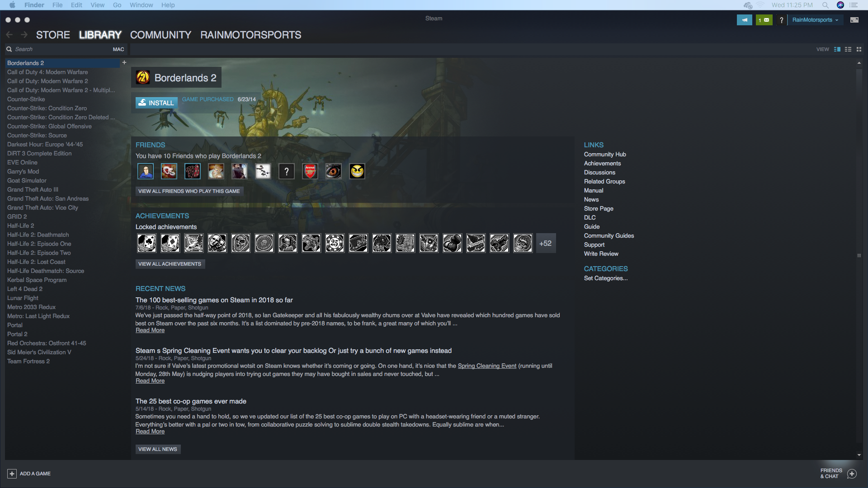
Task: Click the poker chip 25 achievement icon
Action: [x=335, y=243]
